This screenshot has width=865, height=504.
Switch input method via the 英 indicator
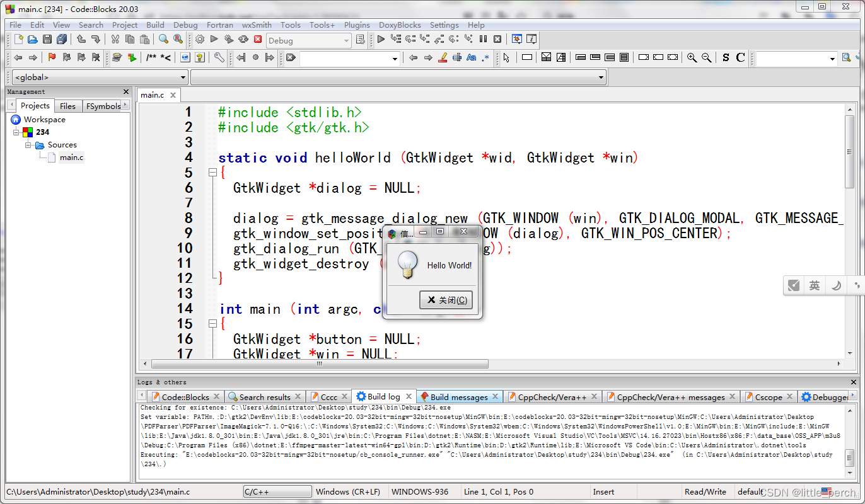814,285
